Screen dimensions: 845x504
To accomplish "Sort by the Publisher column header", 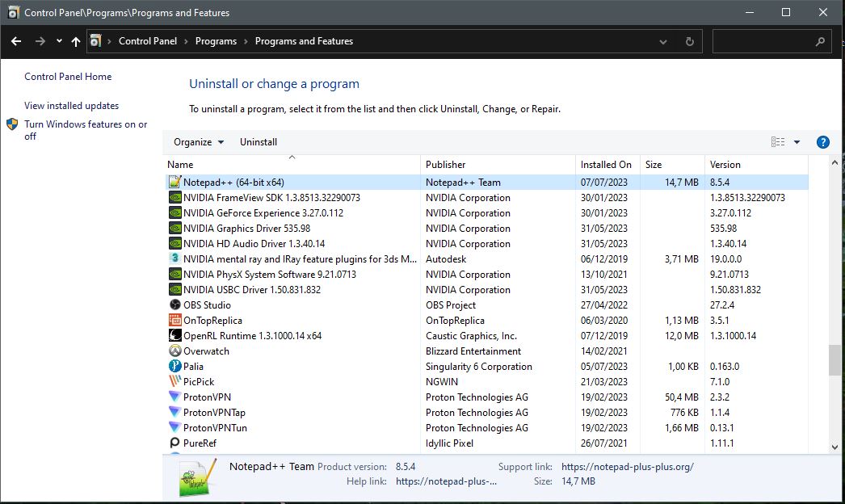I will pos(498,165).
